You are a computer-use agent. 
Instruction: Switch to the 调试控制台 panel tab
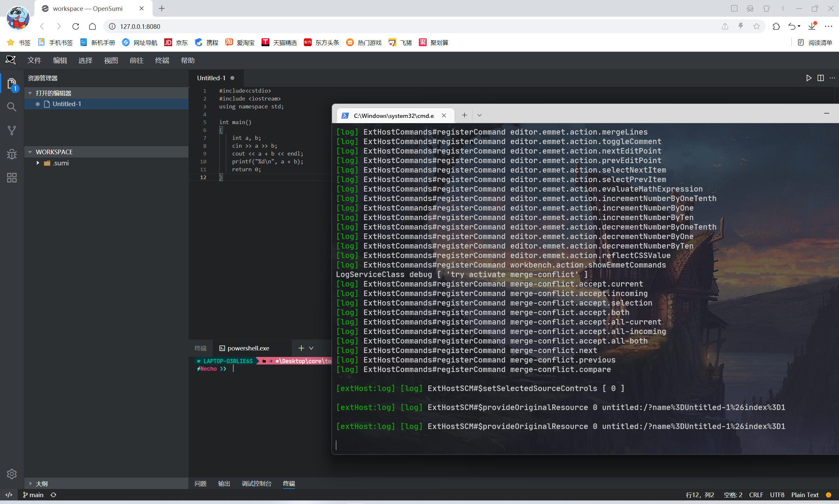(257, 483)
